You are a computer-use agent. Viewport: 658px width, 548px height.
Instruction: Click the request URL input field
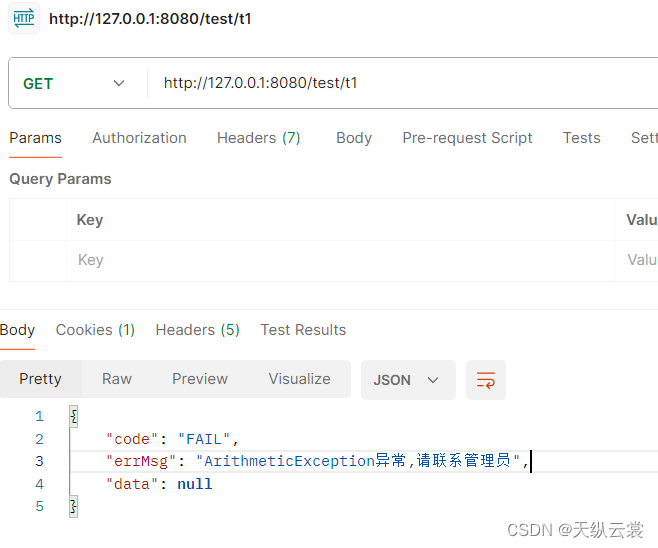coord(403,83)
